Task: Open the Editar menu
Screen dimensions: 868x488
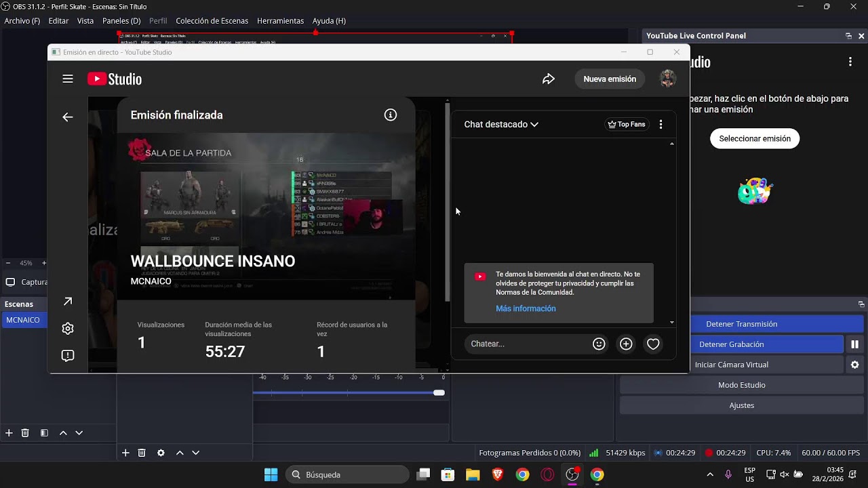Action: click(58, 21)
